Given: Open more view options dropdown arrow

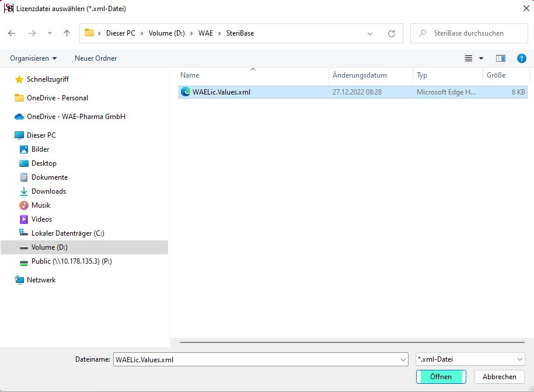Looking at the screenshot, I should [x=481, y=58].
